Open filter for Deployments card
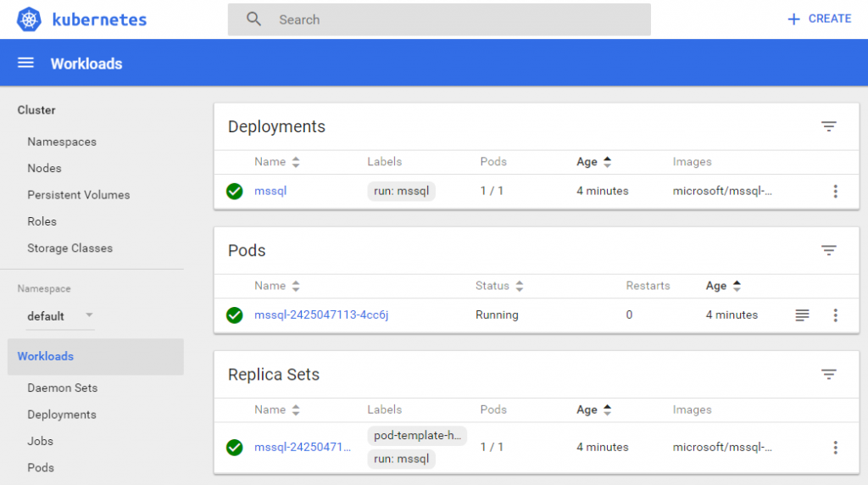Viewport: 868px width, 485px height. [x=828, y=127]
